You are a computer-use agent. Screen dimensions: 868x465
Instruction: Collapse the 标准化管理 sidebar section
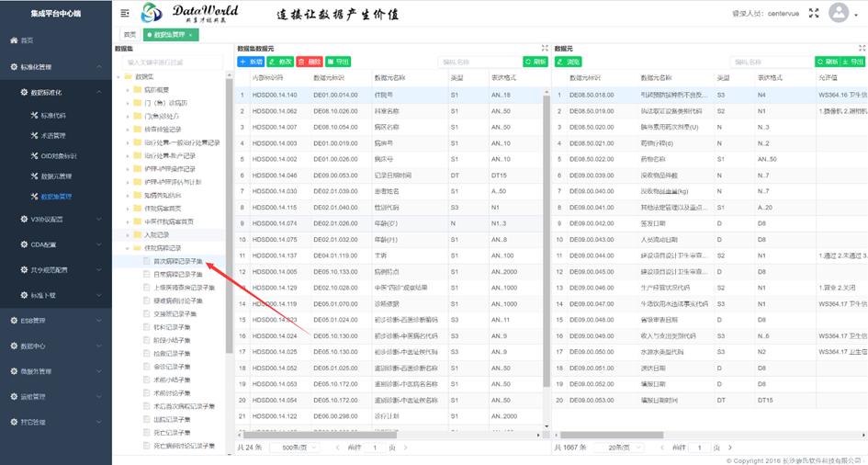pos(99,67)
